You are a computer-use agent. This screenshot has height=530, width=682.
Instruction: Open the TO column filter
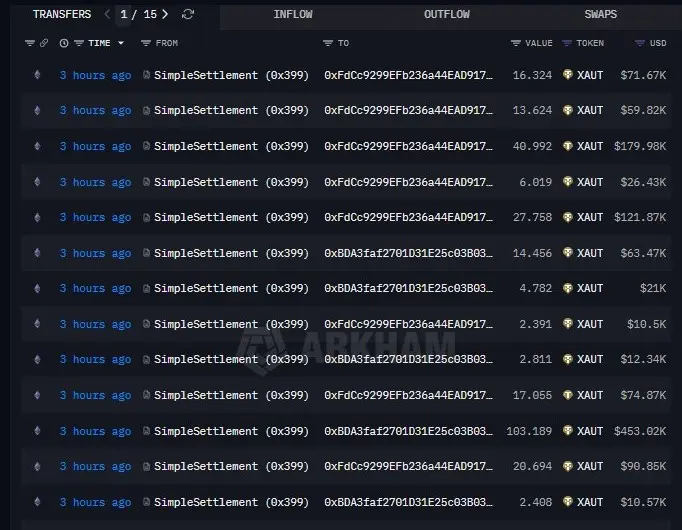pyautogui.click(x=328, y=43)
